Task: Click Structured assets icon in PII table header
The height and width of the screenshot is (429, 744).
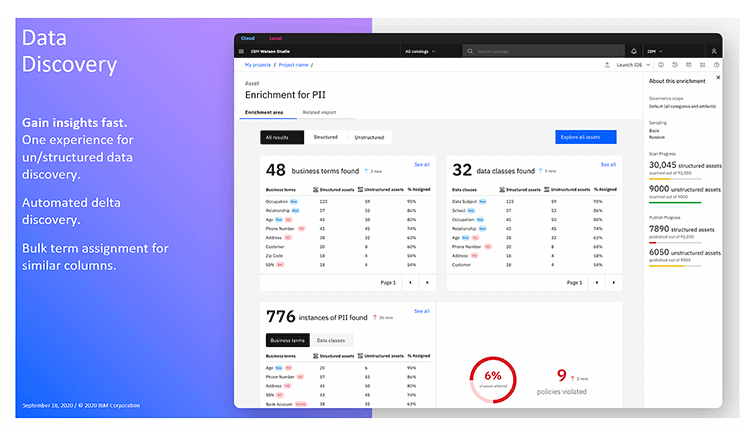Action: (x=316, y=355)
